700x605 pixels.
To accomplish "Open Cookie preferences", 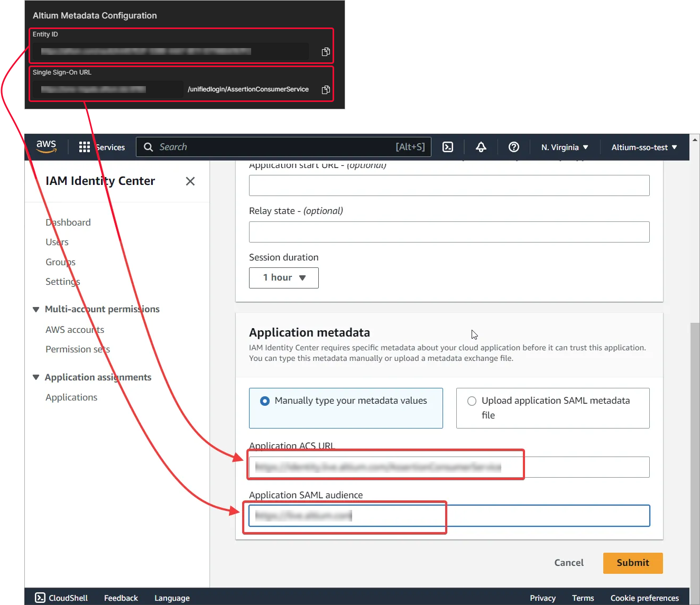I will pyautogui.click(x=644, y=598).
